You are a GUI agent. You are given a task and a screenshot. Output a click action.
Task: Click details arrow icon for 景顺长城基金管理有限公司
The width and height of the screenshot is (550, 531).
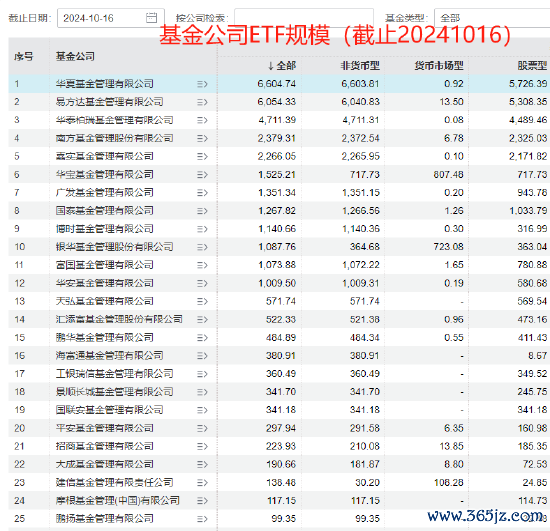click(x=202, y=392)
